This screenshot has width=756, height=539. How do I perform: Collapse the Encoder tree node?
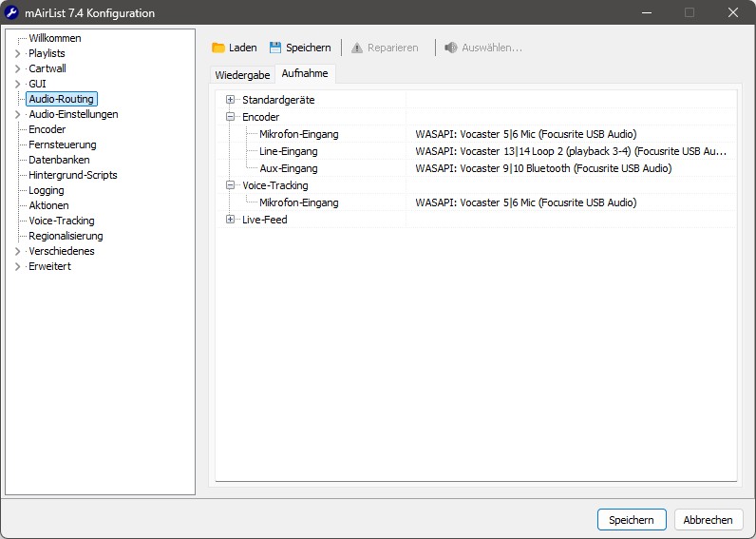(230, 117)
